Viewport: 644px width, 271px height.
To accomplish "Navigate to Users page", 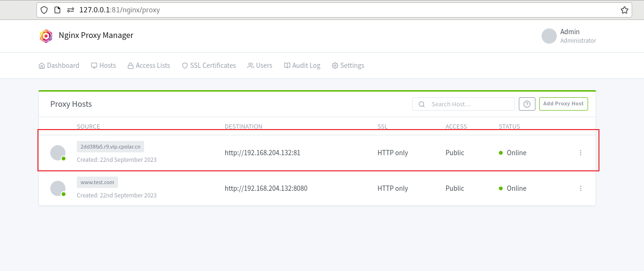I will (x=260, y=65).
